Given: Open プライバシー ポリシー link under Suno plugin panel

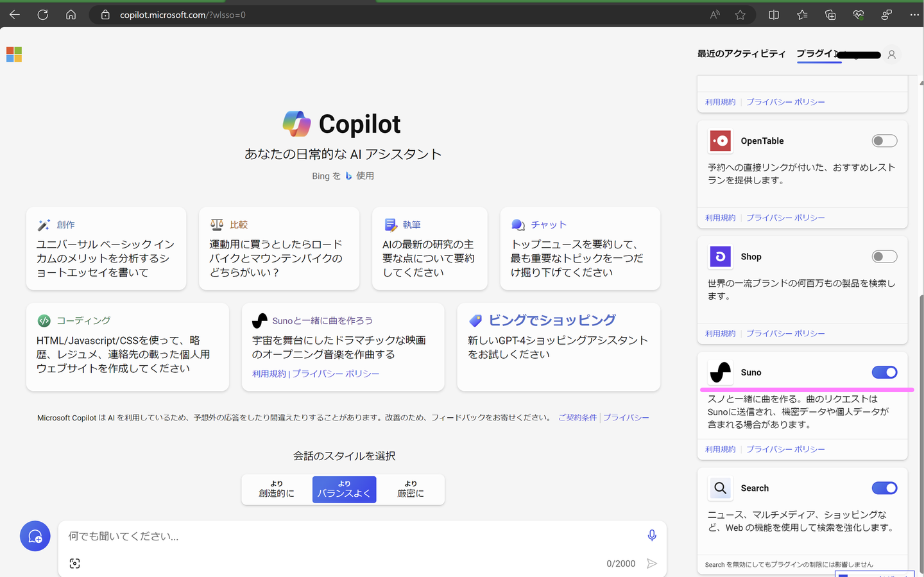Looking at the screenshot, I should click(785, 449).
